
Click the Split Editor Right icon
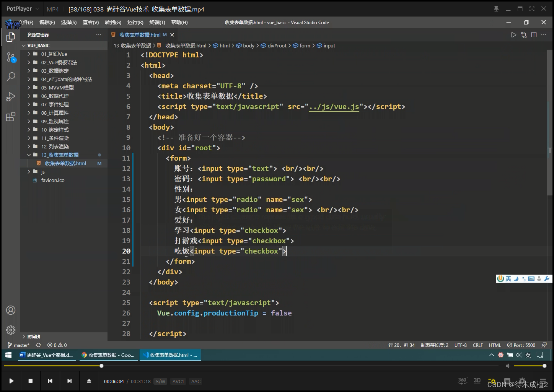coord(534,35)
